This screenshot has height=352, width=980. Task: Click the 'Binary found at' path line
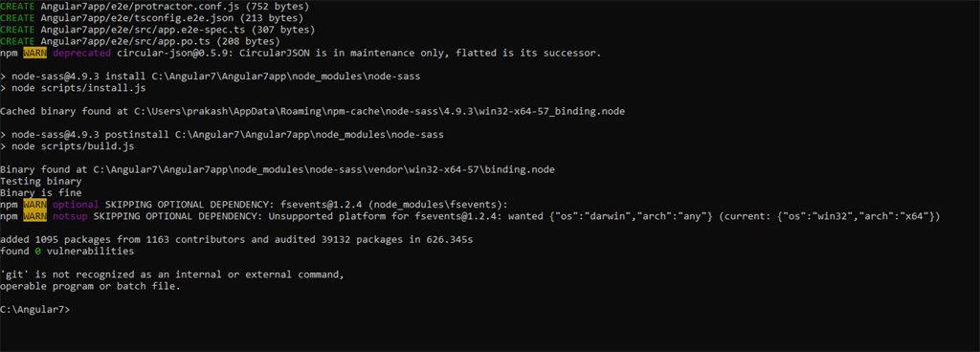tap(278, 169)
